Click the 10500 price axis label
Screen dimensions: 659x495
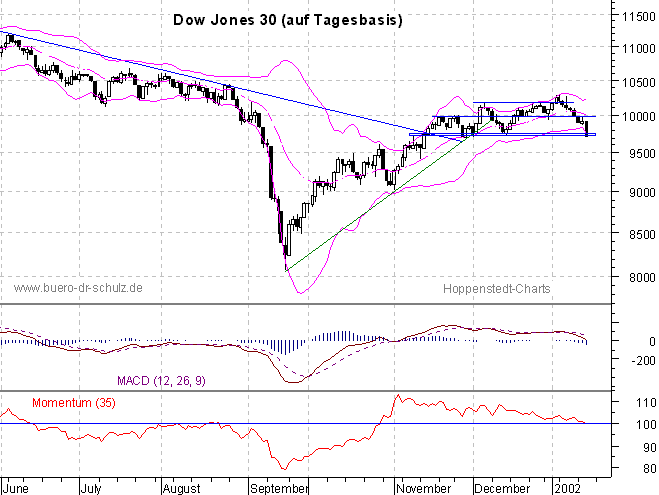pos(639,82)
